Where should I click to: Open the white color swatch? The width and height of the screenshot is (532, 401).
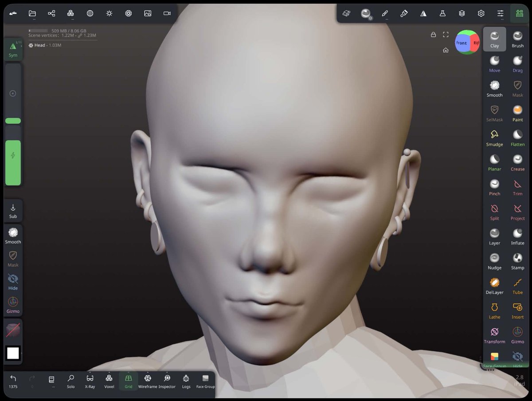[13, 353]
